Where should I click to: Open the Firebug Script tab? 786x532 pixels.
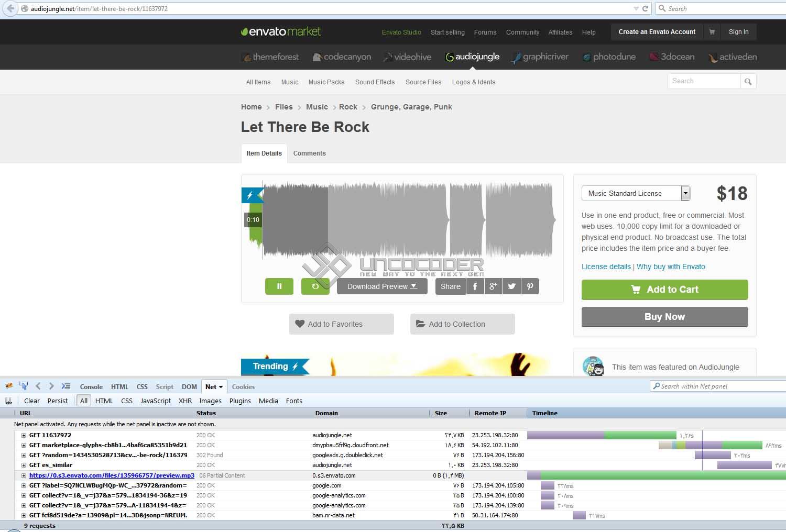(165, 387)
